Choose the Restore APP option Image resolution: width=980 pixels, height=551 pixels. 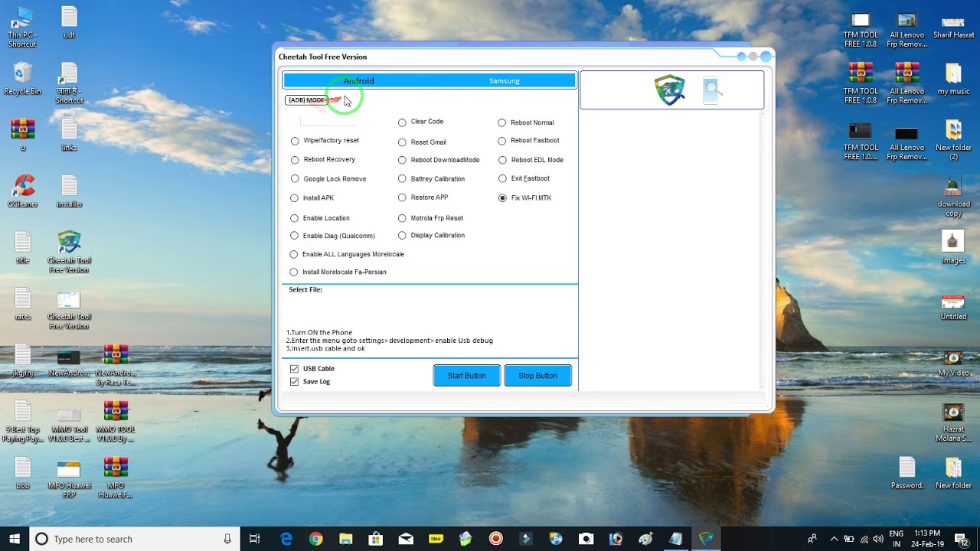point(402,197)
